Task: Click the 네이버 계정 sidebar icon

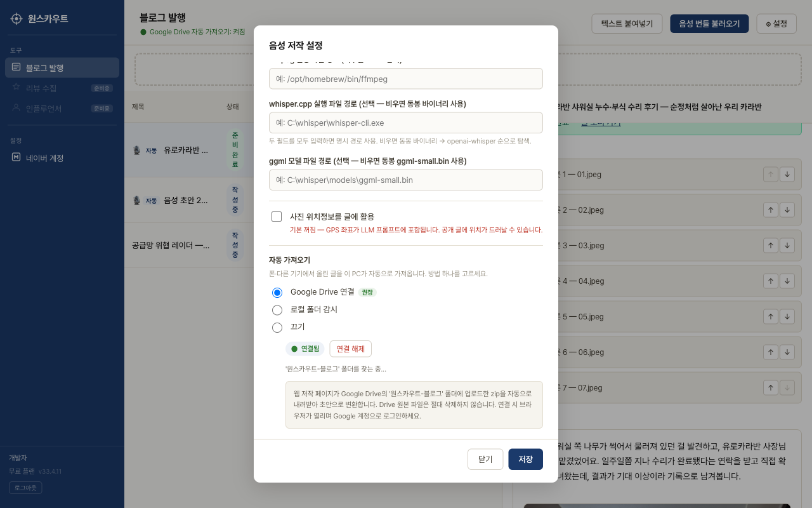Action: click(x=16, y=157)
